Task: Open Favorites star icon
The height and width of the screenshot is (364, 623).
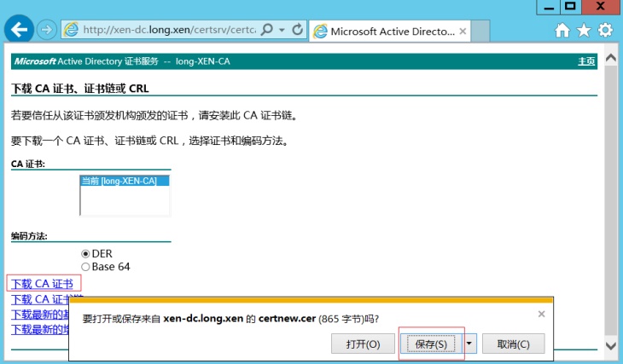Action: (584, 30)
